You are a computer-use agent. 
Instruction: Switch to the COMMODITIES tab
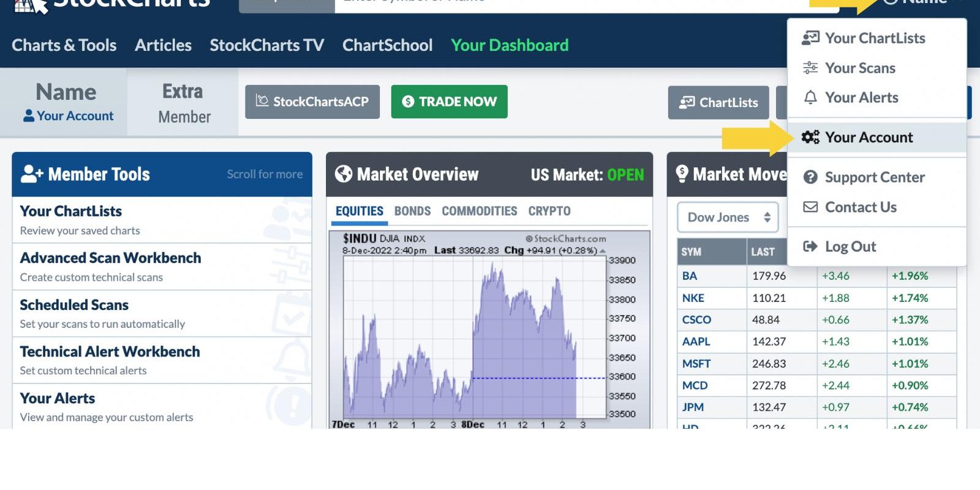(x=479, y=211)
